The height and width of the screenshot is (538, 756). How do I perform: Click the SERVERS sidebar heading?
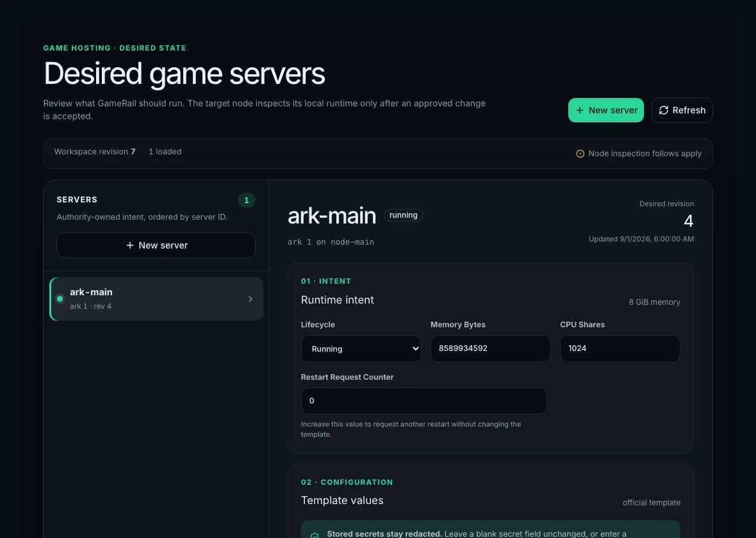(77, 200)
